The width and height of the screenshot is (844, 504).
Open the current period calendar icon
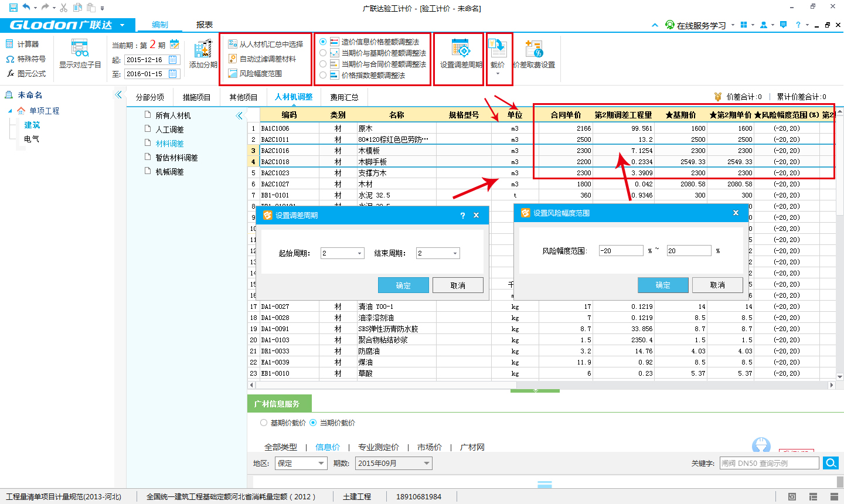[175, 44]
